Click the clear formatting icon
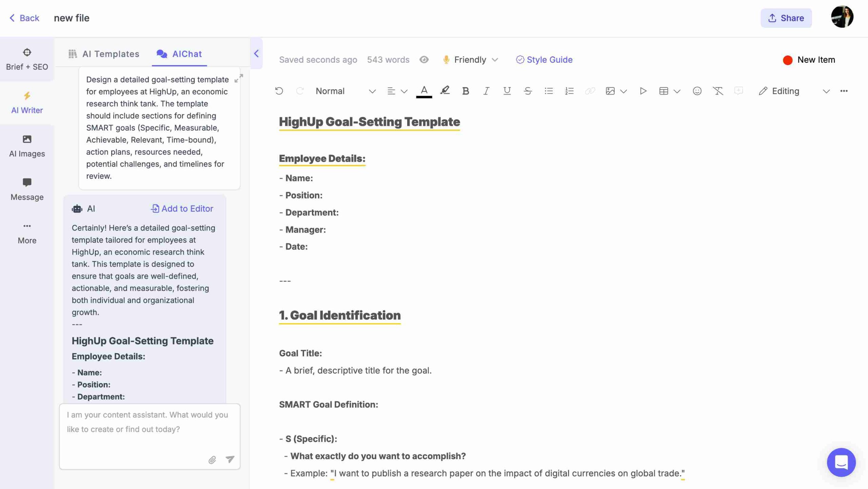The height and width of the screenshot is (489, 868). [717, 91]
